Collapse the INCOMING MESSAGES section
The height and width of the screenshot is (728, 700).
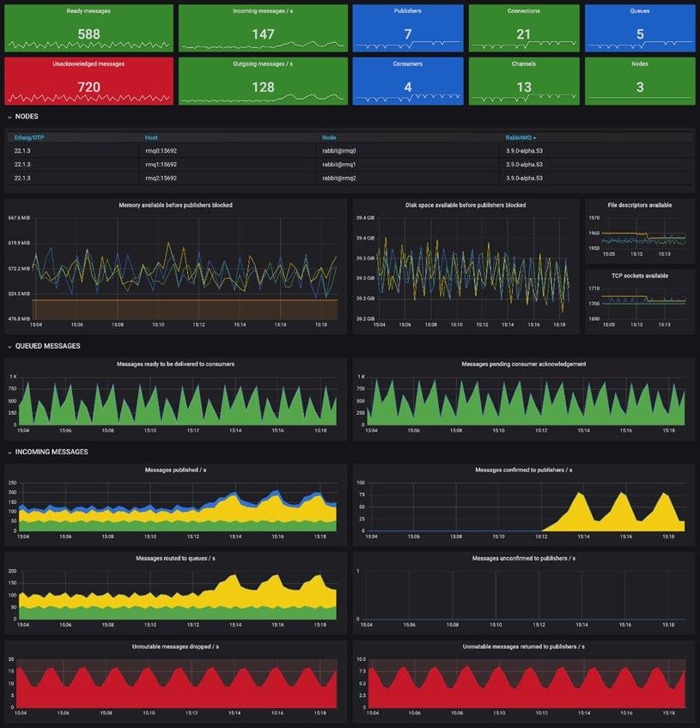[x=46, y=451]
